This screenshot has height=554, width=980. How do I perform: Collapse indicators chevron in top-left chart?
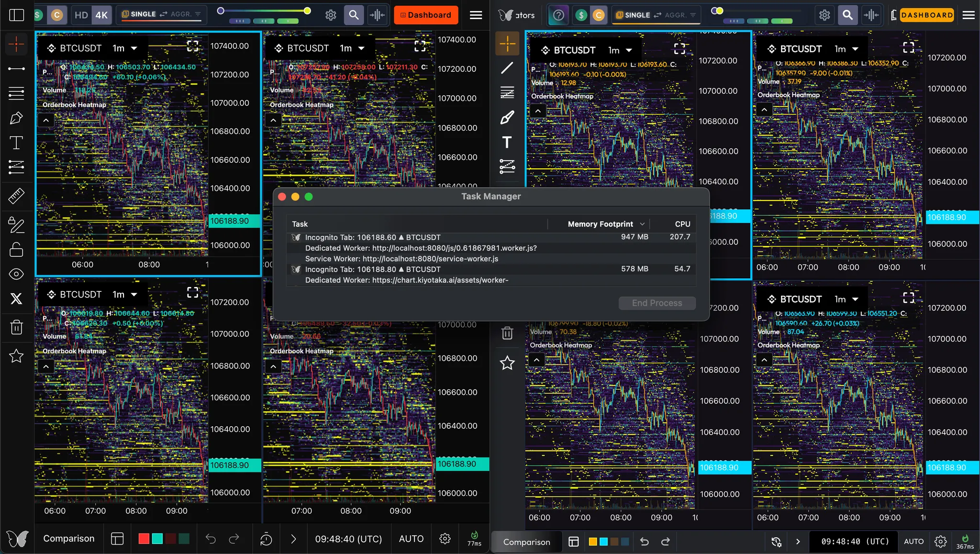[46, 121]
